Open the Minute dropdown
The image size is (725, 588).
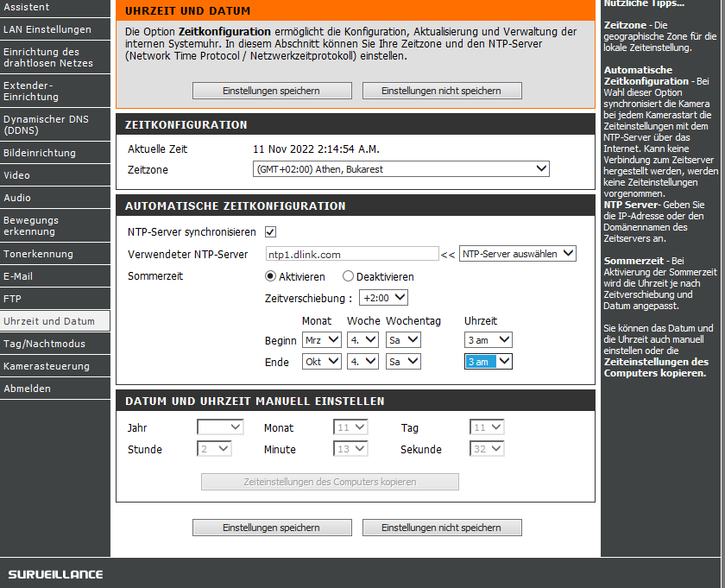click(350, 449)
